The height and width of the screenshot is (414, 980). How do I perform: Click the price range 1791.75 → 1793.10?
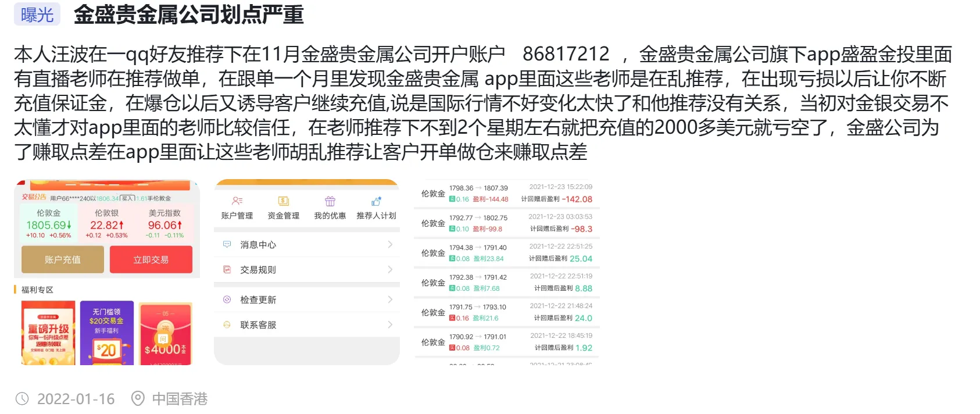click(x=478, y=307)
